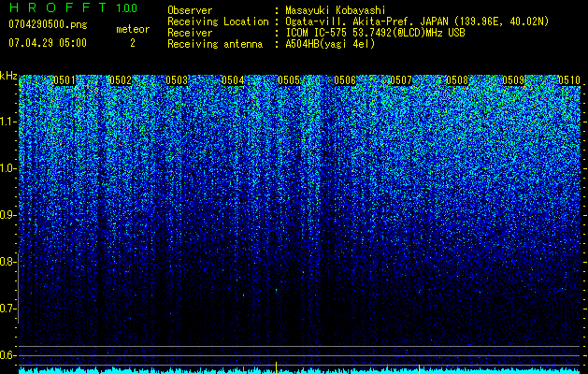Click the antenna text A504HB(yagi 4el)
588x374 pixels.
(330, 44)
